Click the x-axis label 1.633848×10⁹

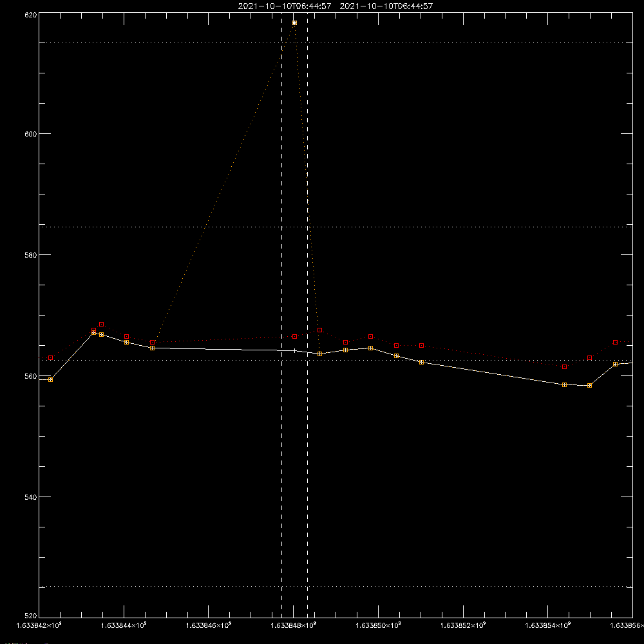tap(294, 625)
